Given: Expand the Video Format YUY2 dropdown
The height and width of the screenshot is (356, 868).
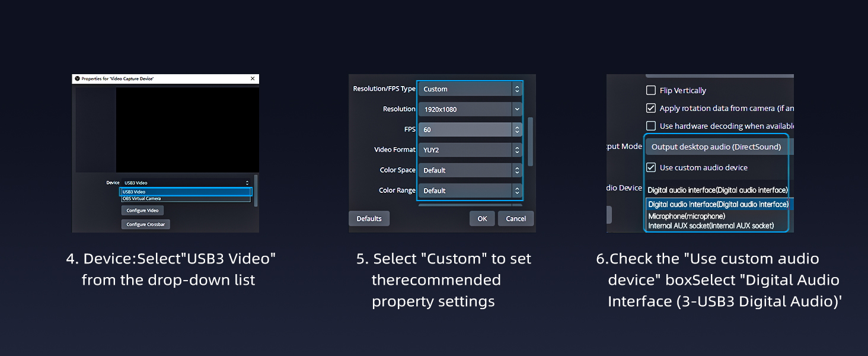Looking at the screenshot, I should point(470,150).
